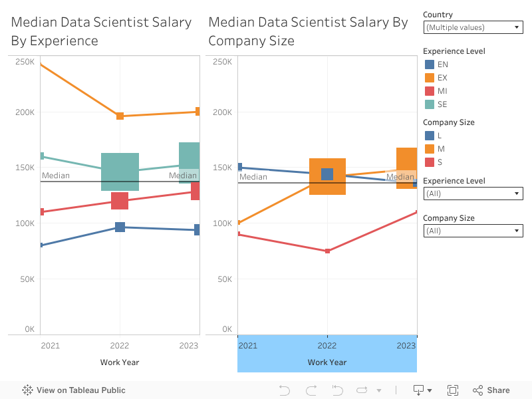Open the Experience Level filter dropdown
The image size is (532, 399).
473,194
